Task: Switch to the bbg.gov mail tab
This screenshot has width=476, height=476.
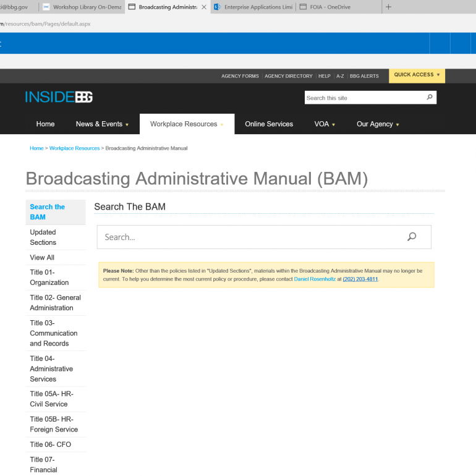Action: pyautogui.click(x=18, y=7)
